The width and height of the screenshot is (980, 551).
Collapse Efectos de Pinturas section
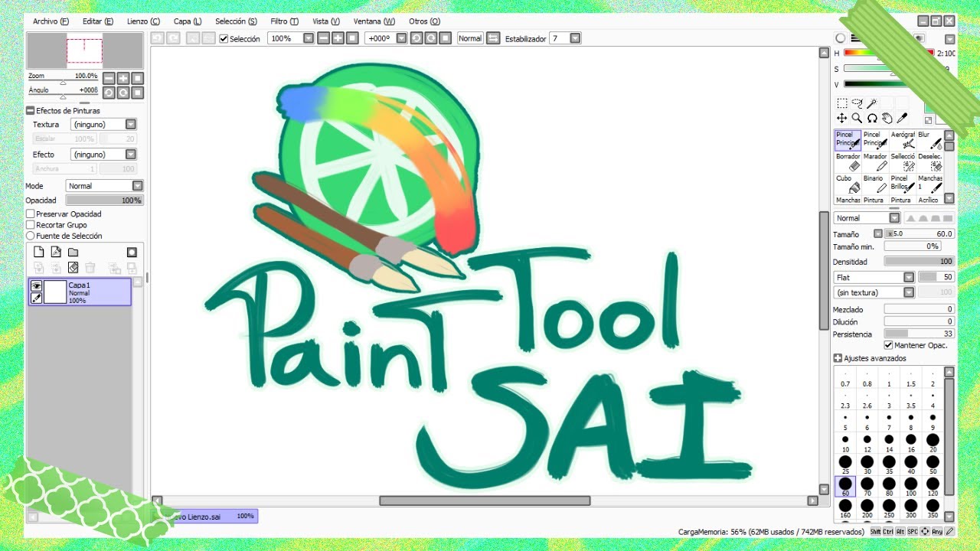click(31, 111)
